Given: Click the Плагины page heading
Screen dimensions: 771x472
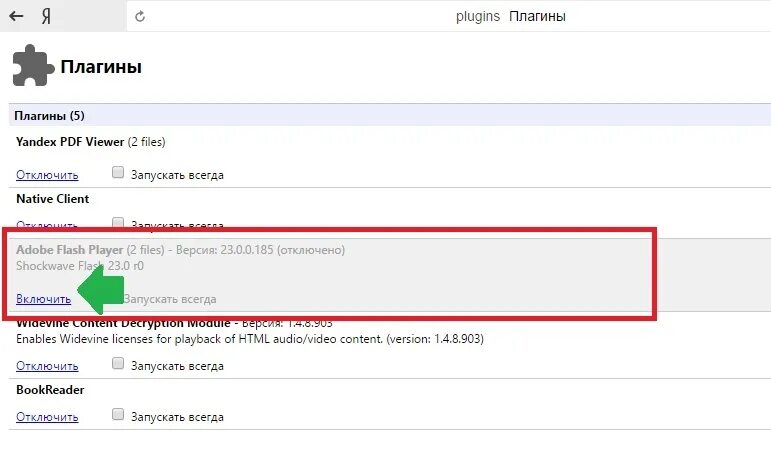Looking at the screenshot, I should tap(101, 66).
